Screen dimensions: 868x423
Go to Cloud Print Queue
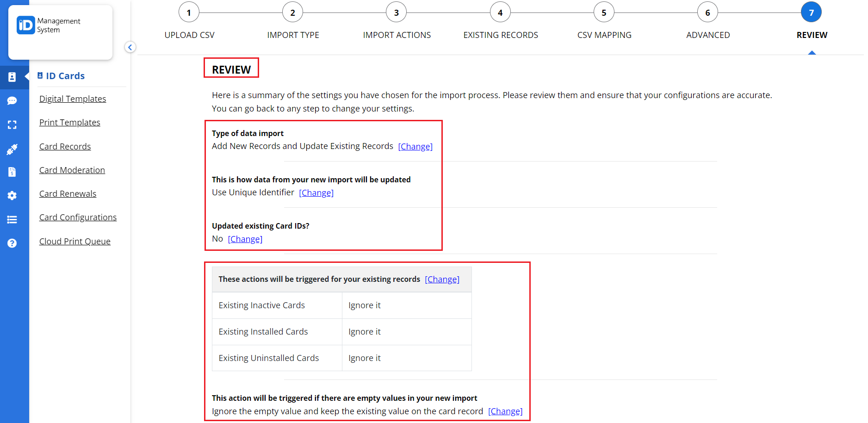(x=75, y=242)
